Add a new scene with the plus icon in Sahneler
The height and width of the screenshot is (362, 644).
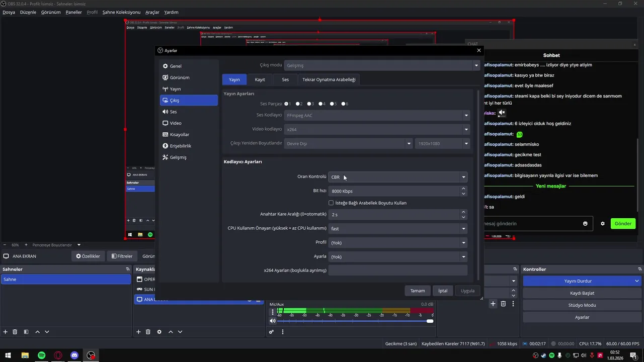6,332
